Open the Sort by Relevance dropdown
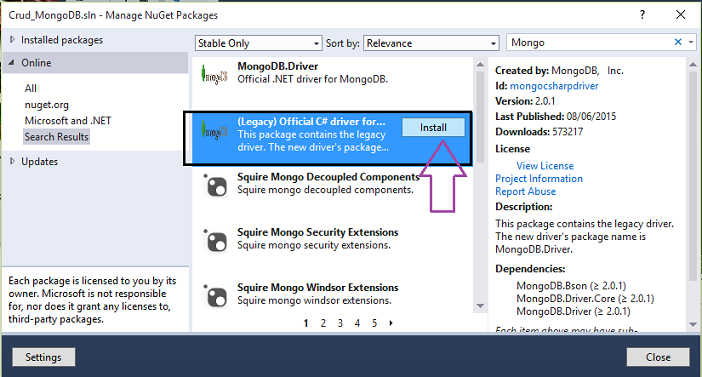Image resolution: width=702 pixels, height=377 pixels. (431, 43)
